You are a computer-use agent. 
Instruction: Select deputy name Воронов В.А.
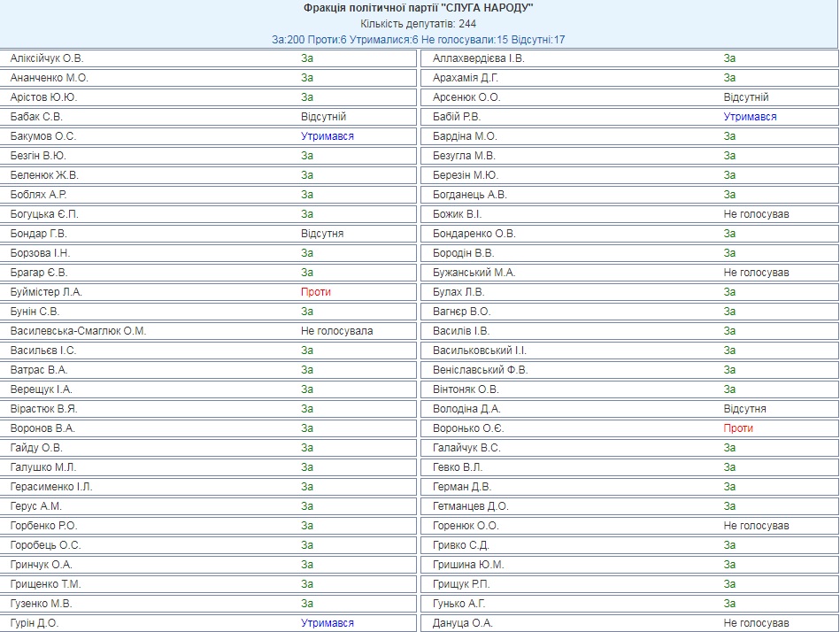tap(42, 428)
